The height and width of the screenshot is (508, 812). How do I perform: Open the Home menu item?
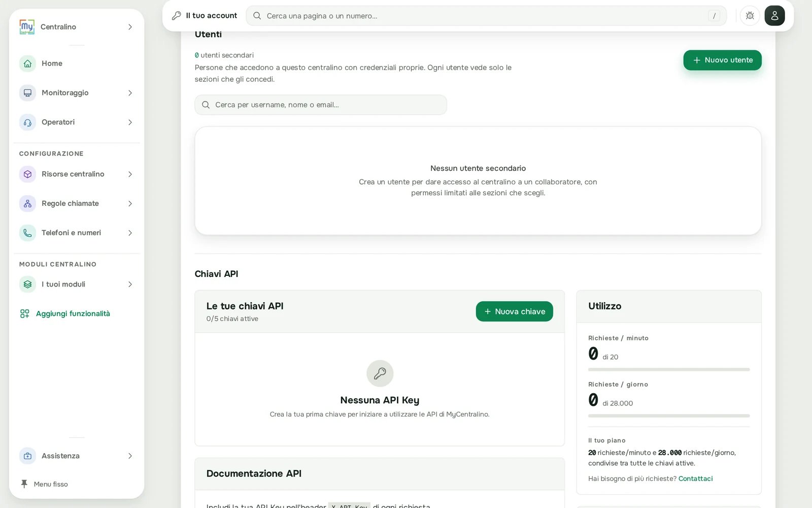pyautogui.click(x=77, y=63)
